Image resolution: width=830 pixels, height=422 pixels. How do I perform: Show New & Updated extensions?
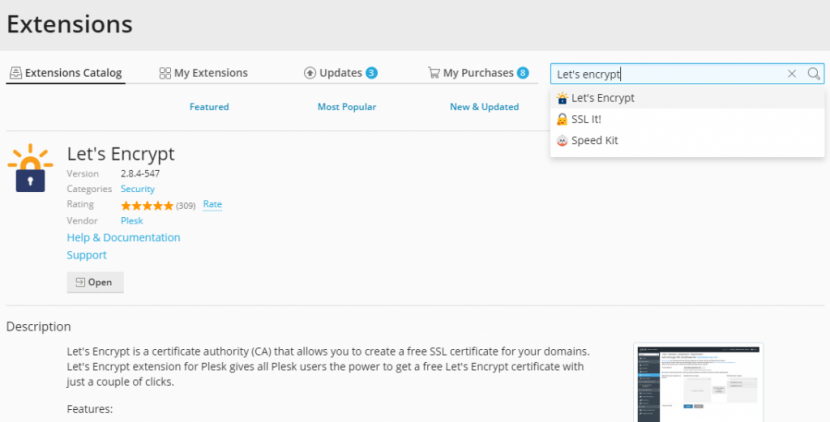pyautogui.click(x=484, y=107)
